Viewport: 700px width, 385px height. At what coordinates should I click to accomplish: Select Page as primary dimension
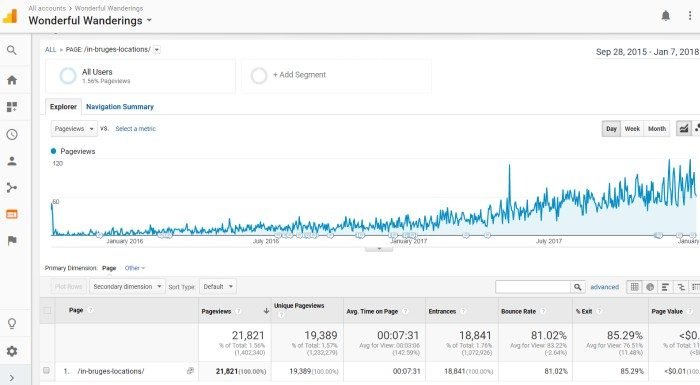coord(109,268)
